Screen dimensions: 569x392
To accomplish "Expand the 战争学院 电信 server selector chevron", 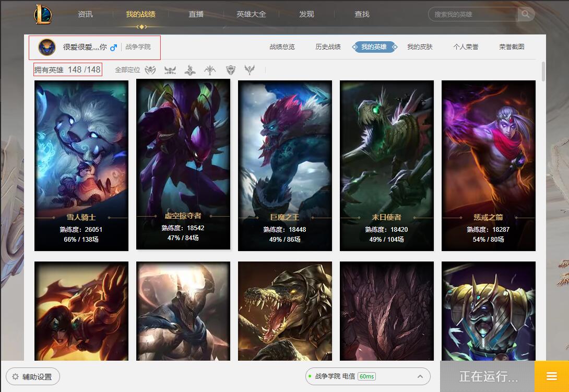I will pos(420,376).
